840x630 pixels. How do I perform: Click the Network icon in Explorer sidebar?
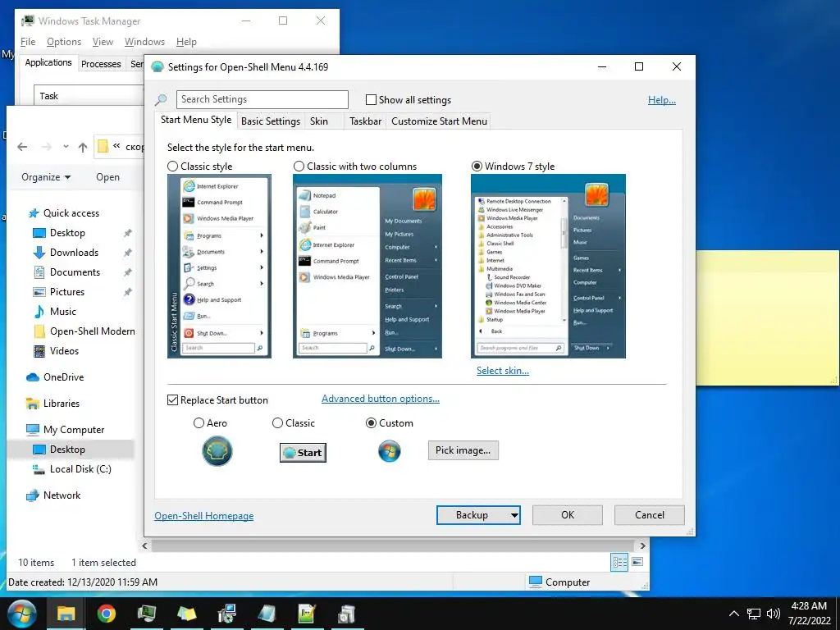[33, 495]
